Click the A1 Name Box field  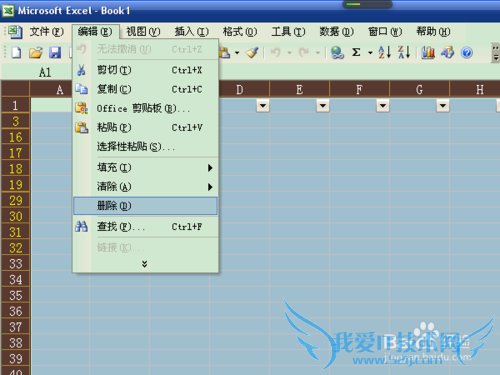click(x=37, y=72)
